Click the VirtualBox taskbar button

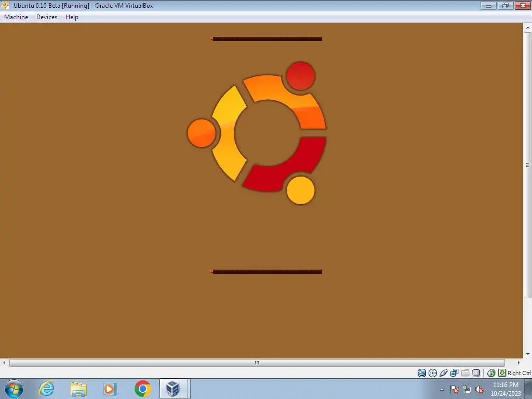(174, 389)
